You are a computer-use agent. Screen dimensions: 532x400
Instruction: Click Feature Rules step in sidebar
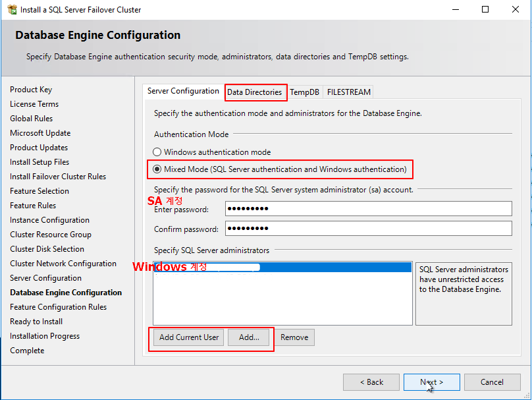click(33, 206)
